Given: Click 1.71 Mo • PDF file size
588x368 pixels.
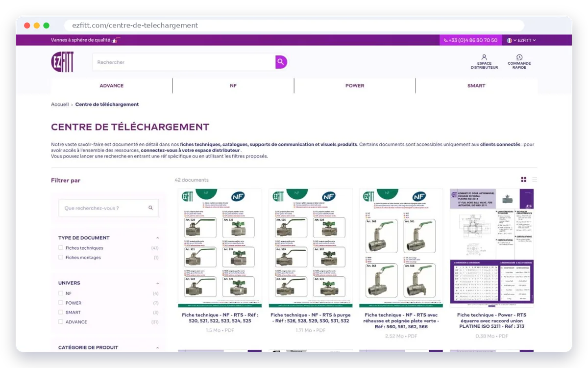Looking at the screenshot, I should click(310, 330).
